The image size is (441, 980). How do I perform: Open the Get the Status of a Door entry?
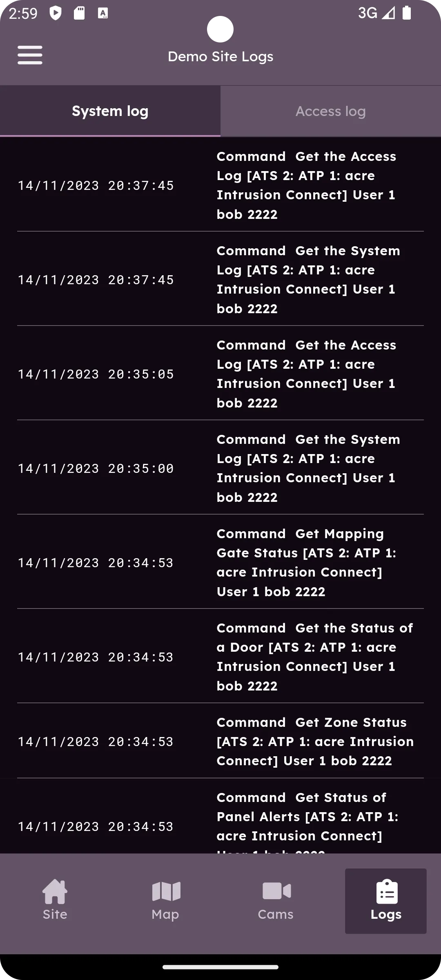pos(220,656)
